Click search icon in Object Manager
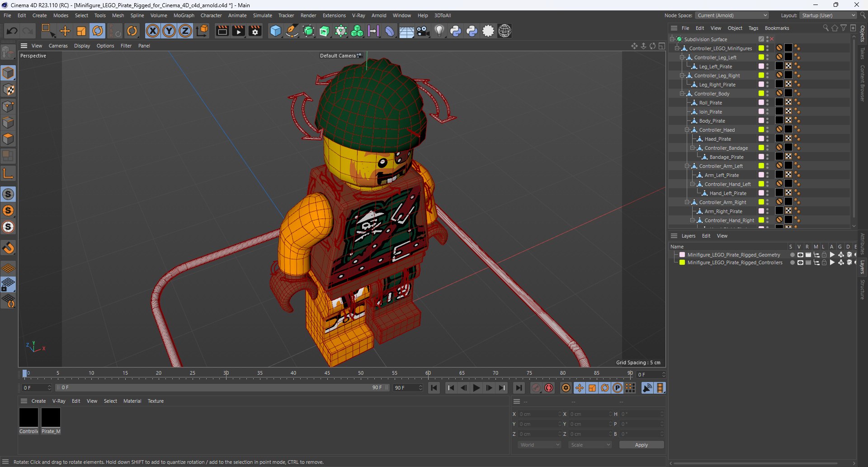 coord(826,28)
